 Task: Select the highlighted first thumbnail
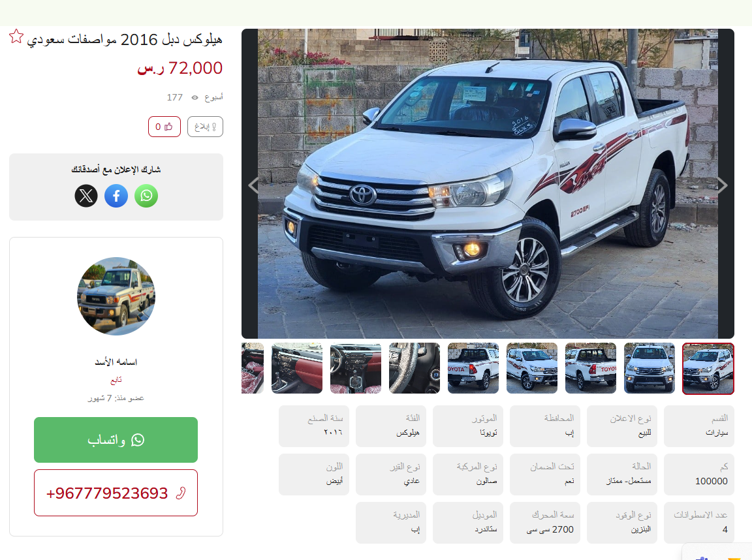point(708,368)
